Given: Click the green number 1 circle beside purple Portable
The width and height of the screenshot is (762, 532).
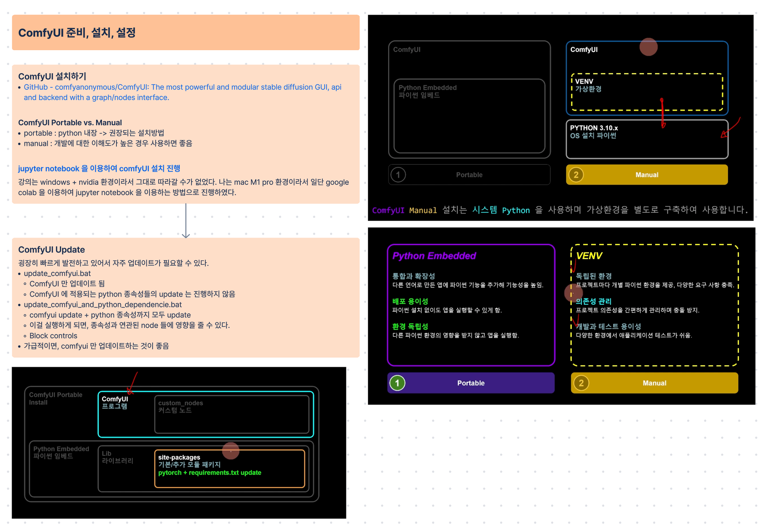Looking at the screenshot, I should pos(397,383).
